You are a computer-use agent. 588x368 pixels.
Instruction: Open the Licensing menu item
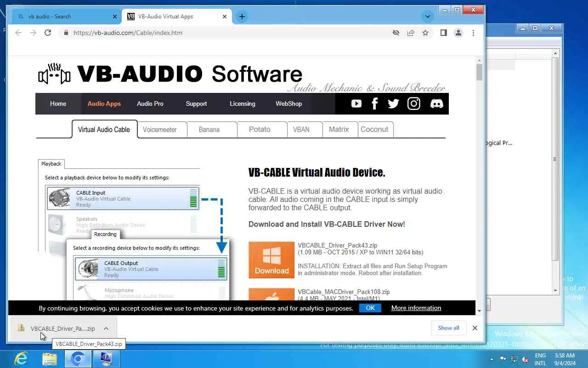pyautogui.click(x=243, y=103)
